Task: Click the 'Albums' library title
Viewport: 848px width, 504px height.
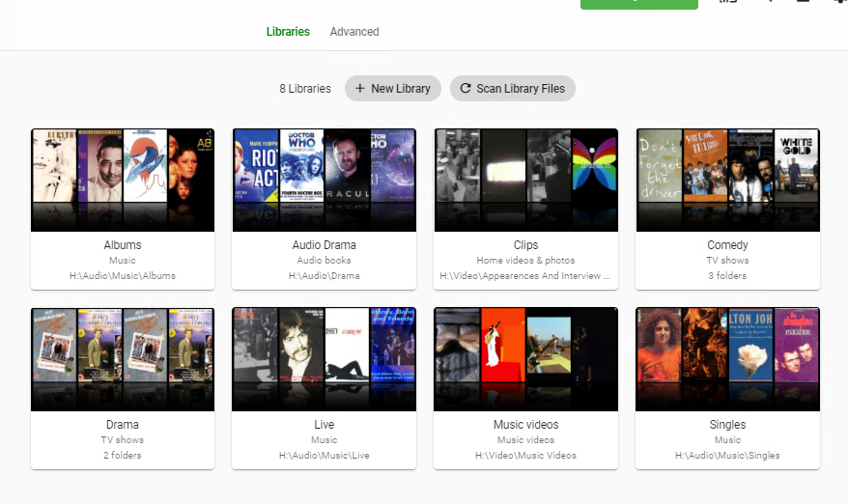Action: [123, 245]
